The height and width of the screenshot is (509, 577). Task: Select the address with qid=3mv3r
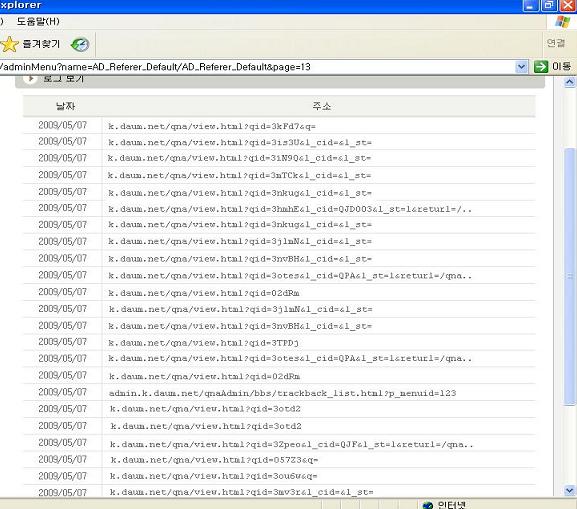241,492
